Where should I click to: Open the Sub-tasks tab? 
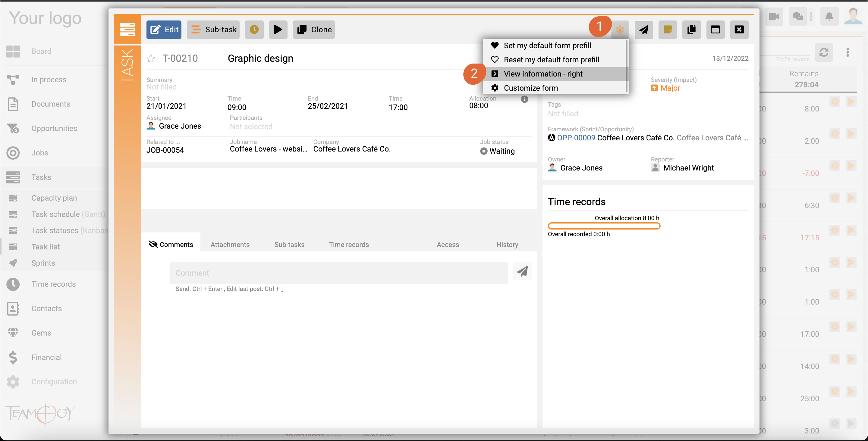coord(289,245)
